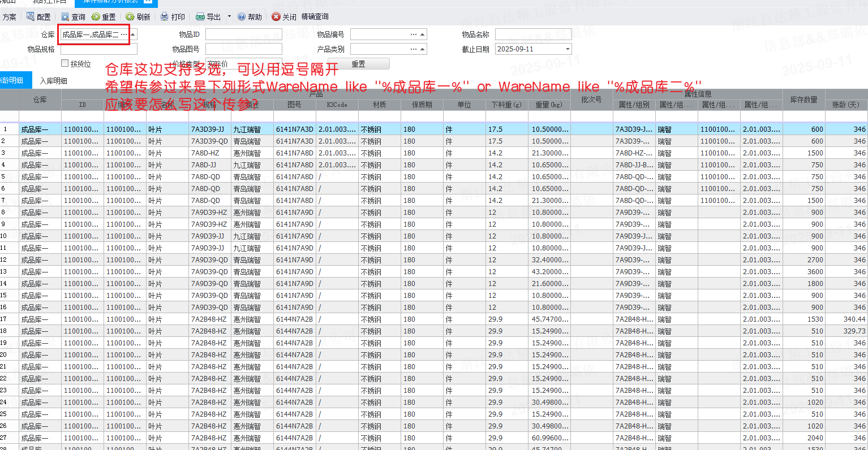The image size is (868, 450).
Task: Focus the 物品图号 input field
Action: [x=243, y=49]
